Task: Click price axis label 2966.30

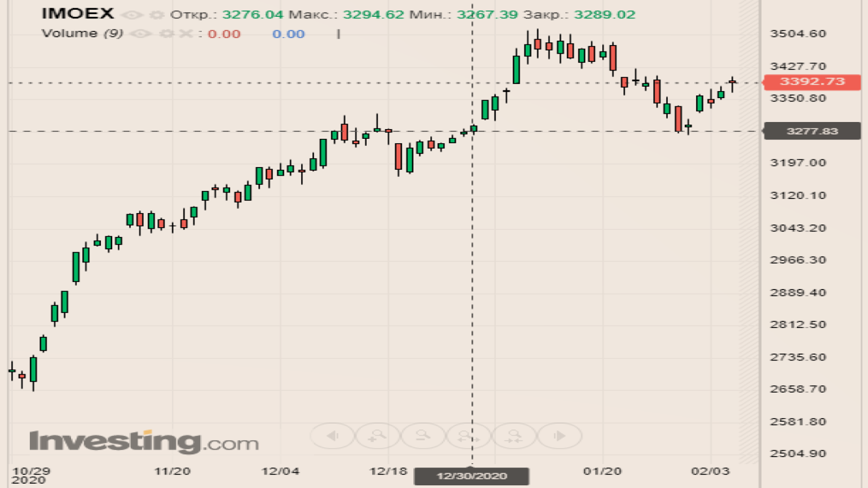Action: point(798,260)
